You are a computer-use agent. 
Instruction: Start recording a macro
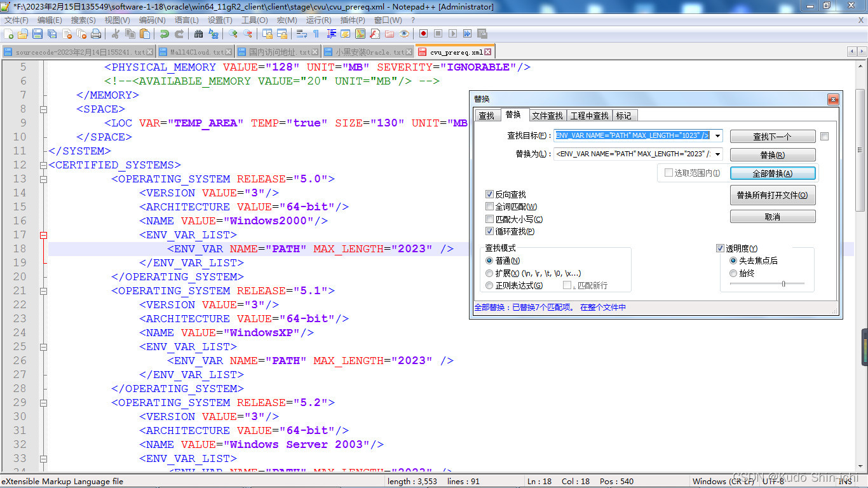(423, 34)
